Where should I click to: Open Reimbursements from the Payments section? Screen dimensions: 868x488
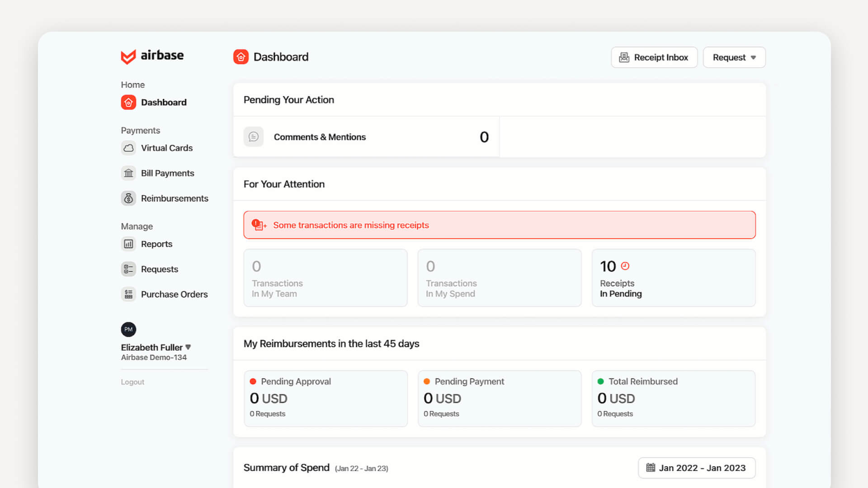(175, 198)
